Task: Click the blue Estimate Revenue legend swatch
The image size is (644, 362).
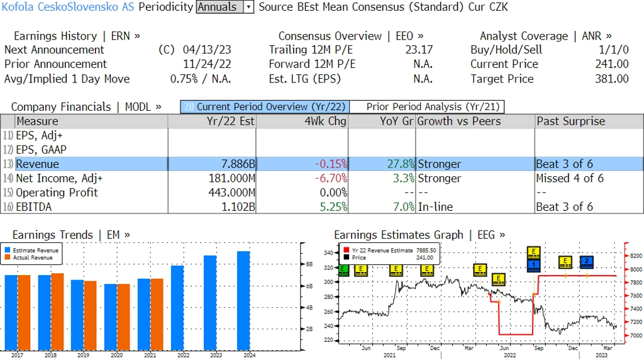Action: pyautogui.click(x=8, y=250)
